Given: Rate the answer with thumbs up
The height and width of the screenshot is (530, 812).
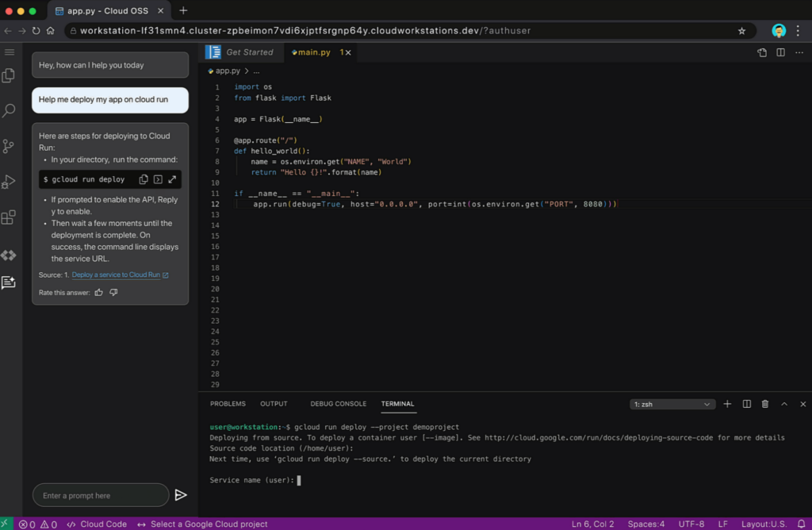Looking at the screenshot, I should click(99, 292).
